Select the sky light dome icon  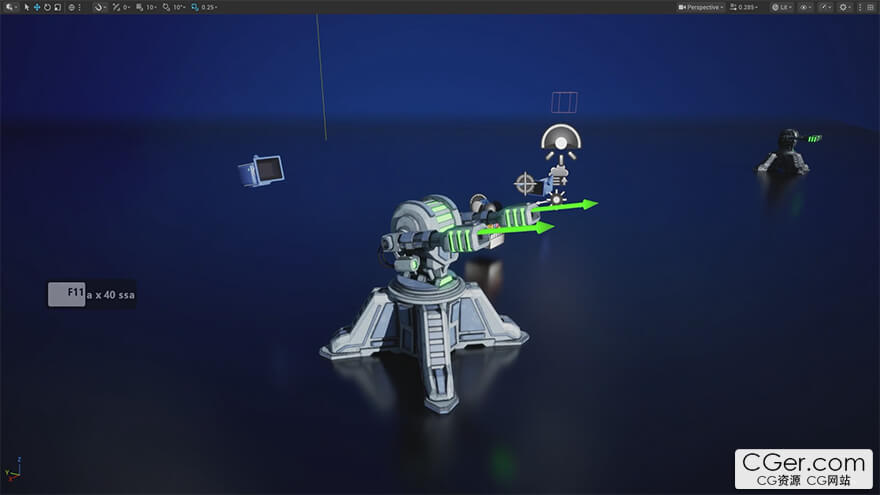pos(561,142)
